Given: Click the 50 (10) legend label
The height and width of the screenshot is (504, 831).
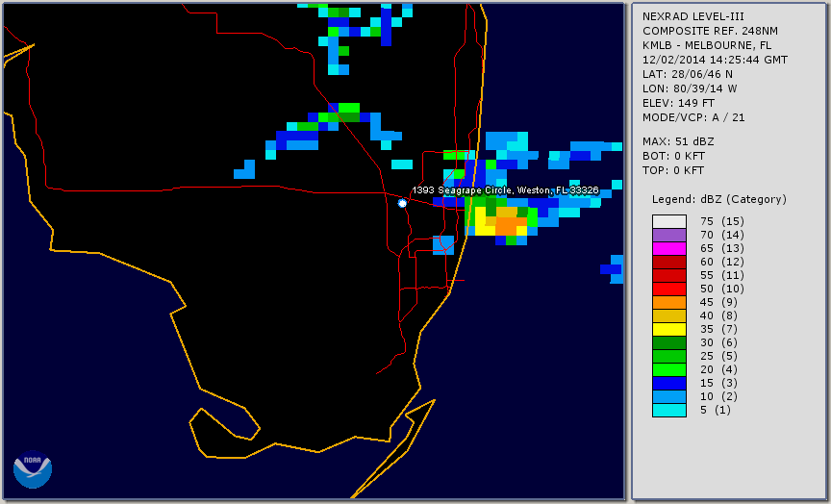Looking at the screenshot, I should (x=721, y=289).
